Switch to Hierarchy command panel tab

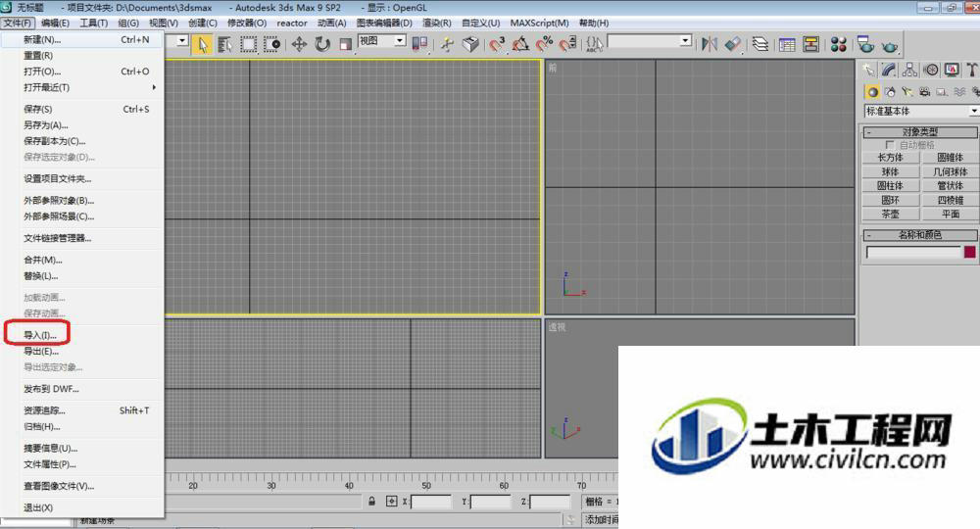click(910, 70)
